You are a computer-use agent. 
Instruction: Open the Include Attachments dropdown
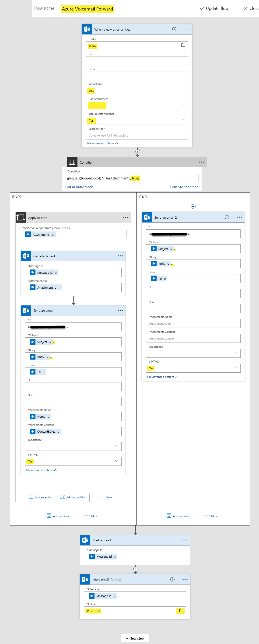[137, 120]
